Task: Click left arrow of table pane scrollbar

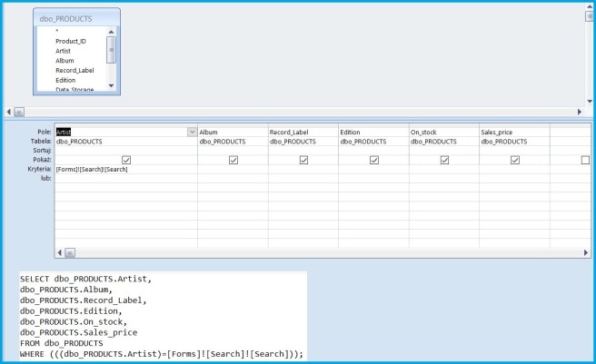Action: pos(8,112)
